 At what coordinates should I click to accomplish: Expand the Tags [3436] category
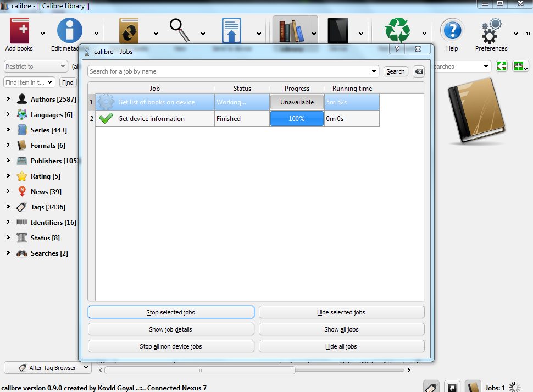click(x=8, y=207)
